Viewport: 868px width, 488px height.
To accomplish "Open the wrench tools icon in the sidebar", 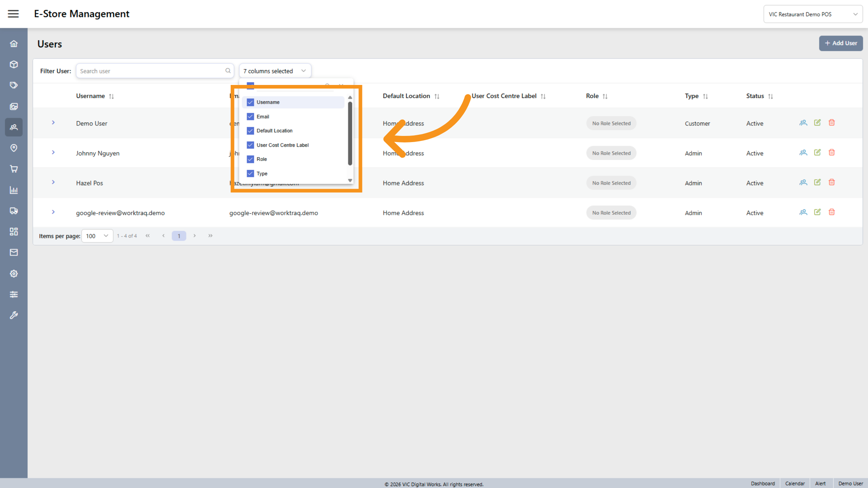I will (x=14, y=315).
